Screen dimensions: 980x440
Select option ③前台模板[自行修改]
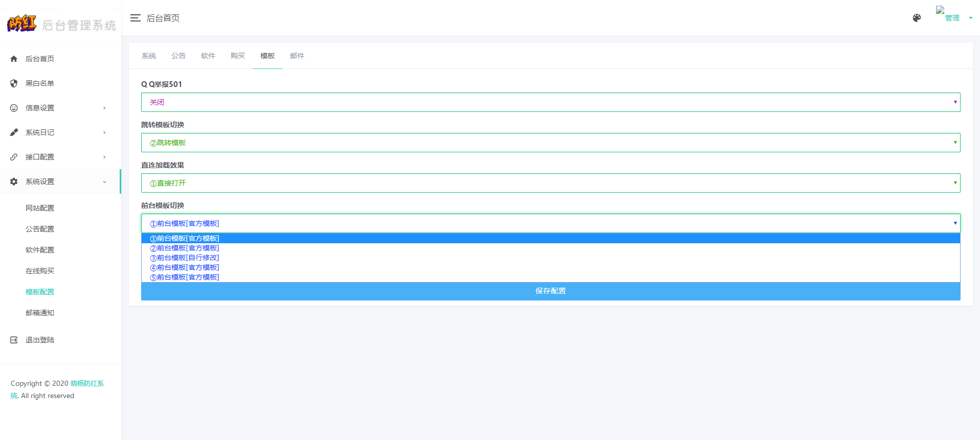coord(185,258)
